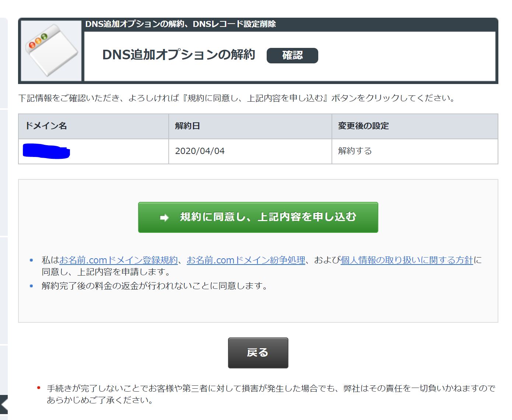This screenshot has width=512, height=420.
Task: Click the ドメイン名 column header
Action: pyautogui.click(x=46, y=126)
